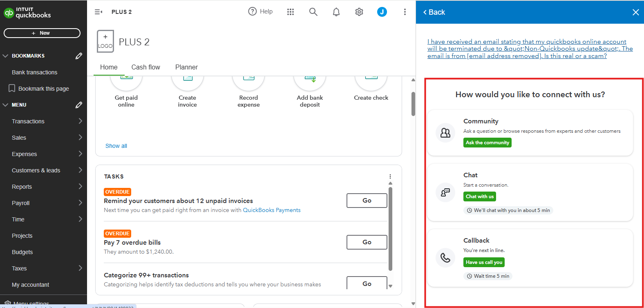644x308 pixels.
Task: Collapse the BOOKMARKS section
Action: [x=5, y=56]
